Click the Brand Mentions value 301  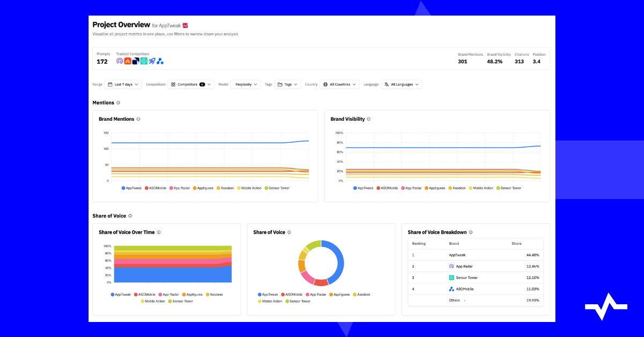point(463,61)
